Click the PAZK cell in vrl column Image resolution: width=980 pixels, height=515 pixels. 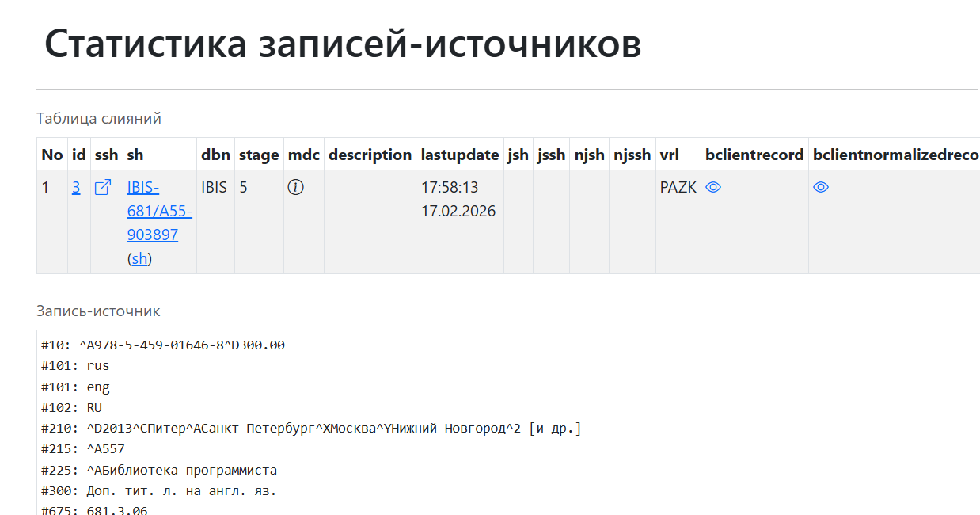click(678, 188)
